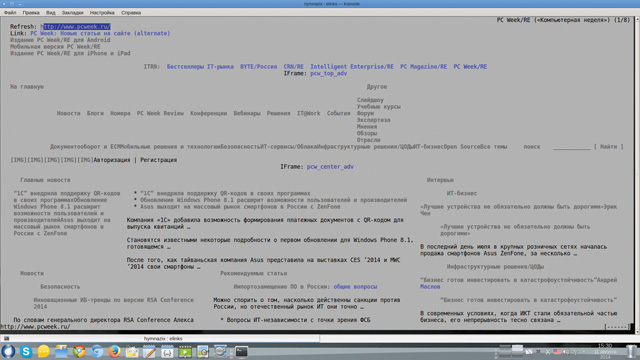Open the curly-braces code editor icon
Image resolution: width=640 pixels, height=360 pixels.
pyautogui.click(x=167, y=351)
